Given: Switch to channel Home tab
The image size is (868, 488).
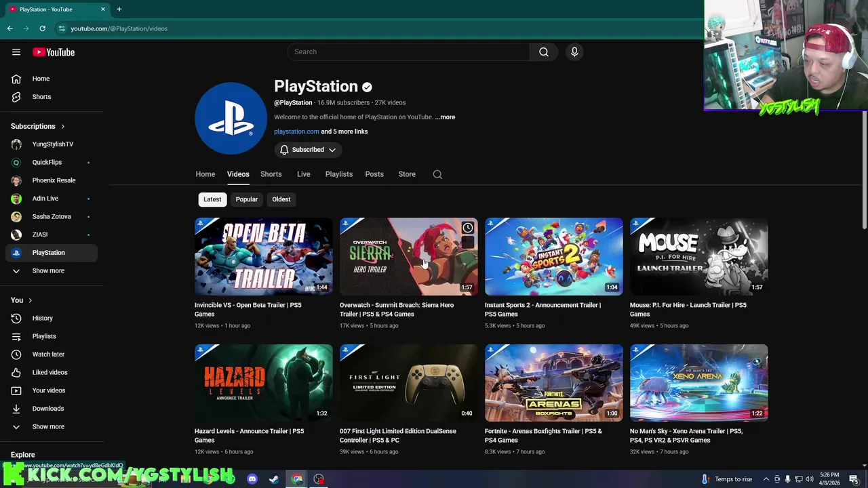Looking at the screenshot, I should click(205, 174).
